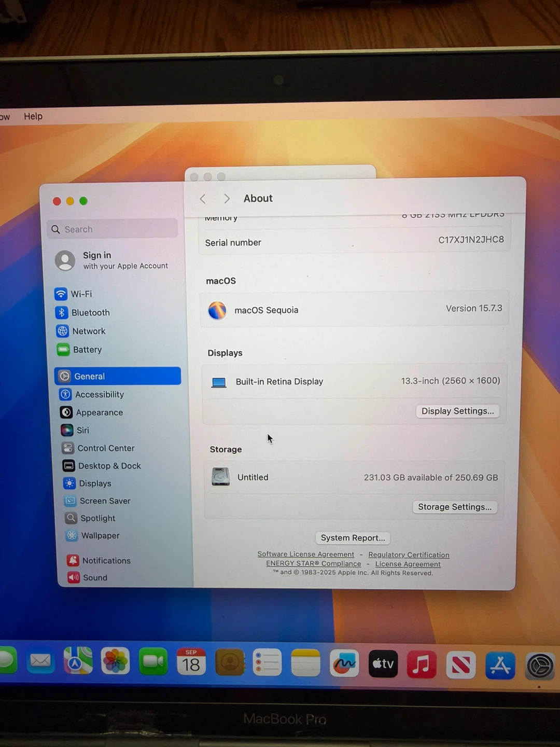Click the 13.3-inch (2560 × 1600) text
The height and width of the screenshot is (747, 560).
coord(451,381)
